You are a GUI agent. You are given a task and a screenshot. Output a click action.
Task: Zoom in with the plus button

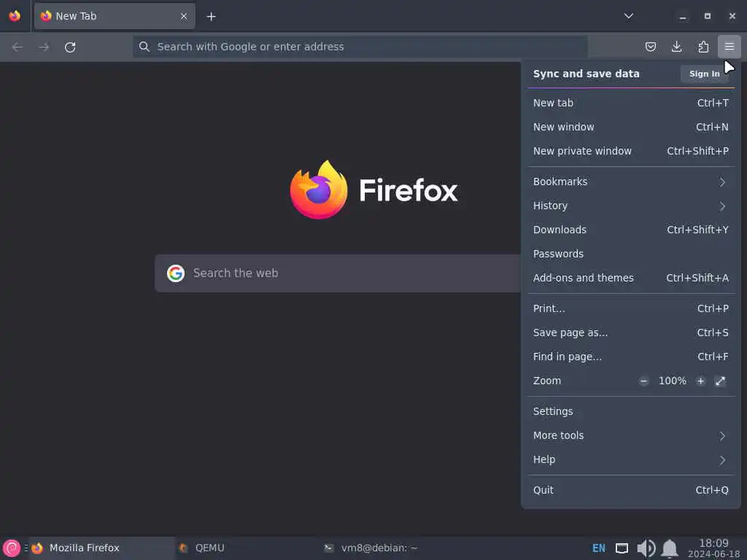point(700,381)
